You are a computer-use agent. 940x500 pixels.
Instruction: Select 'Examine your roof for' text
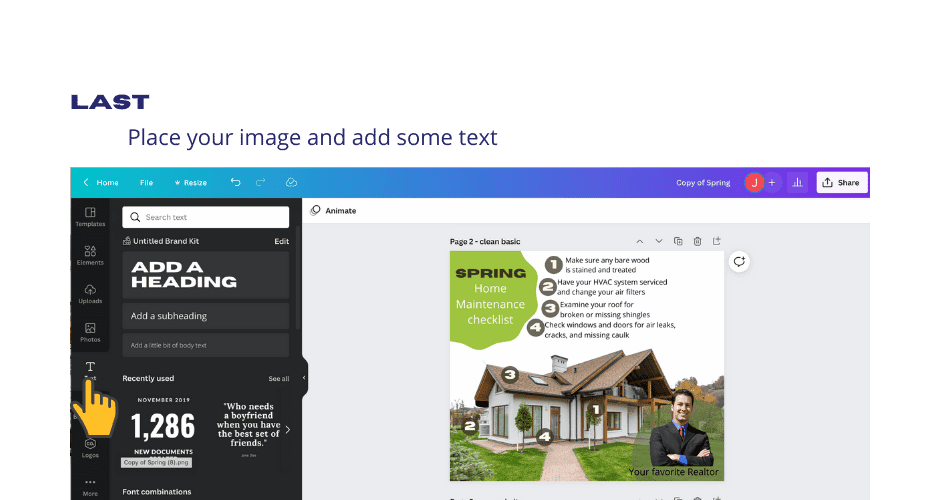(x=604, y=309)
